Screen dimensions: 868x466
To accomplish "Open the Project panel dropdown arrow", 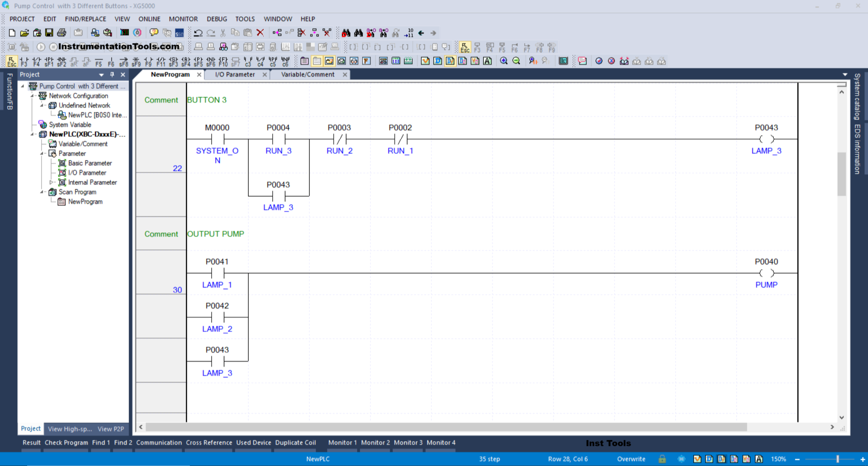I will point(101,75).
